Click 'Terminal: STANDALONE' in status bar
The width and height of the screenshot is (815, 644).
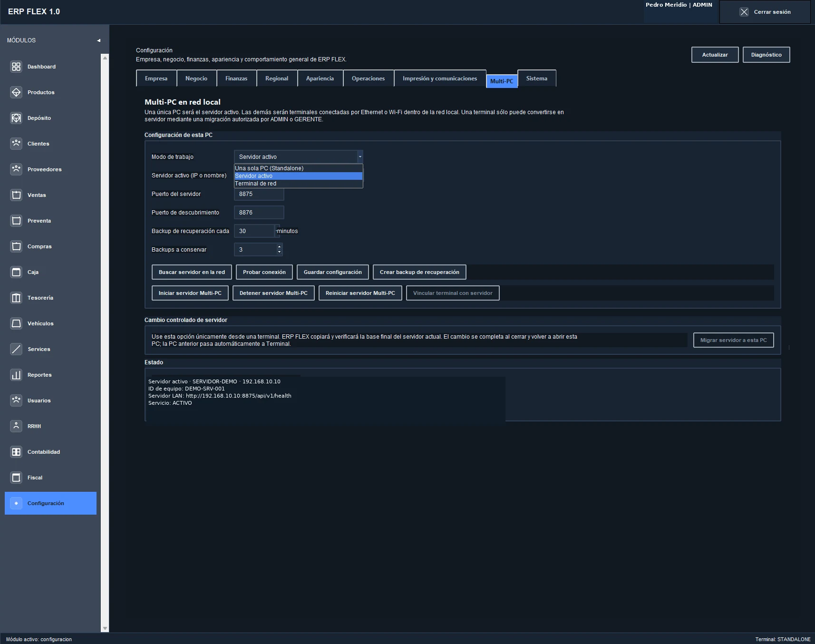click(783, 639)
